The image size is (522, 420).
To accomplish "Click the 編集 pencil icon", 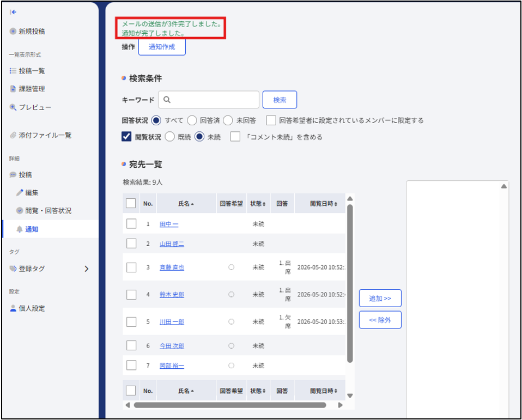I will point(20,192).
